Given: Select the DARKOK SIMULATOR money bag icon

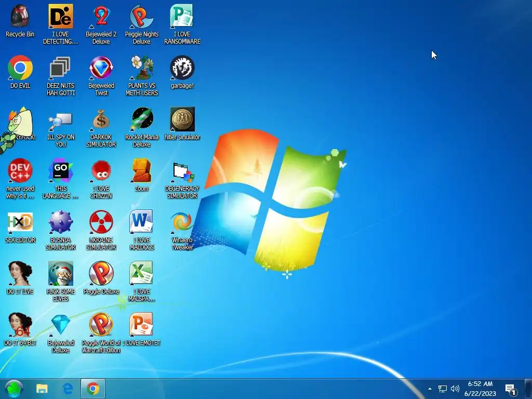Looking at the screenshot, I should [x=101, y=119].
